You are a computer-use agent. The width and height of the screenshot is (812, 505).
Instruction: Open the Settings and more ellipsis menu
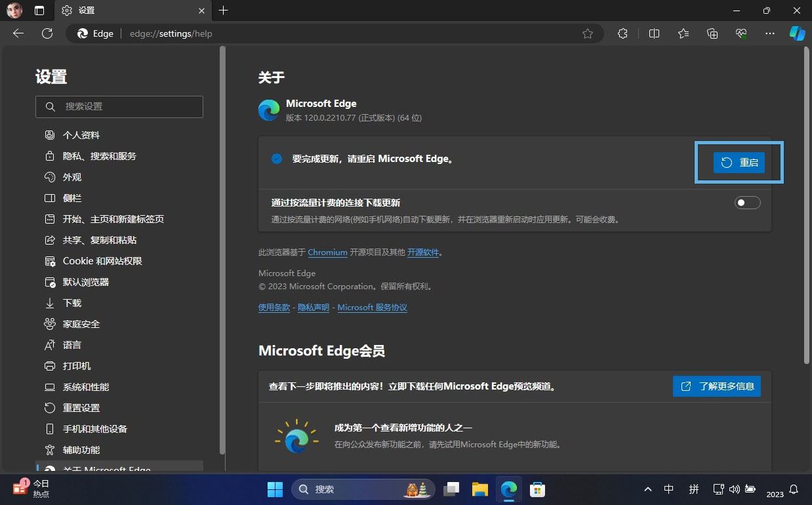(x=770, y=33)
